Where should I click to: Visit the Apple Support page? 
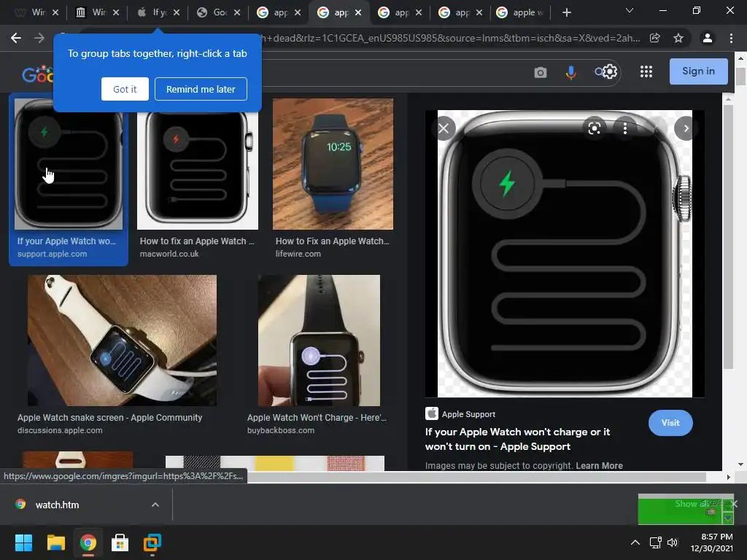(670, 423)
